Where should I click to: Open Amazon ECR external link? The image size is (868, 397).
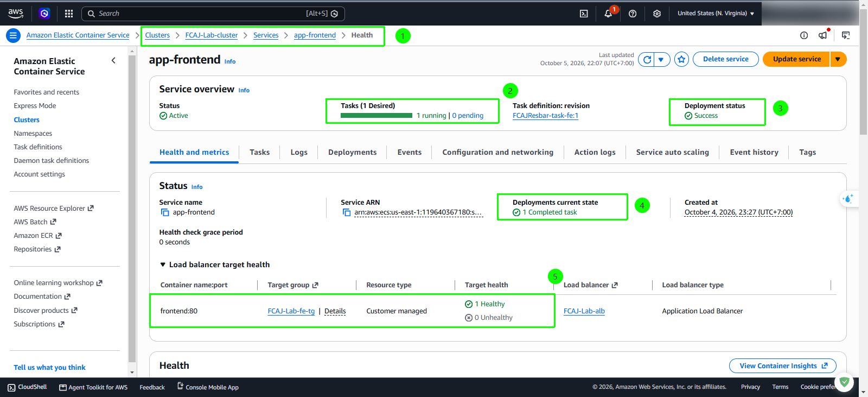[38, 236]
